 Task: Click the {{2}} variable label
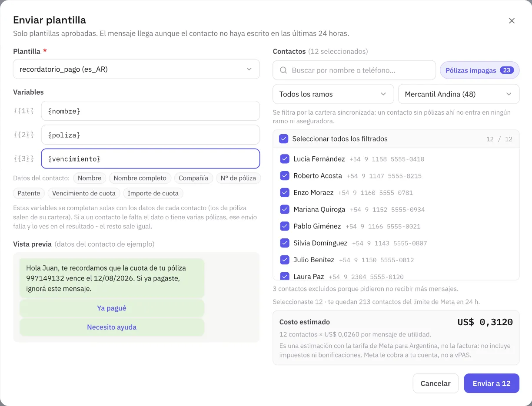tap(23, 135)
